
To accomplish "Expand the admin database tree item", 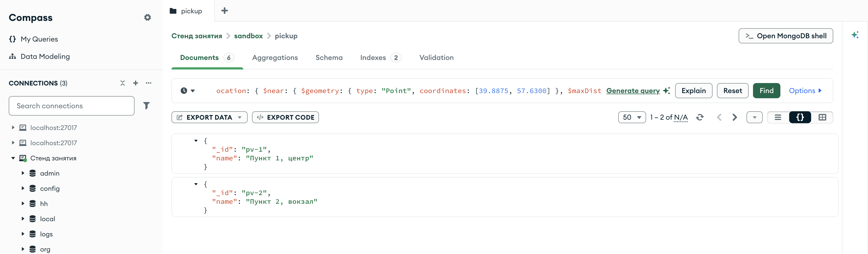I will [x=23, y=173].
